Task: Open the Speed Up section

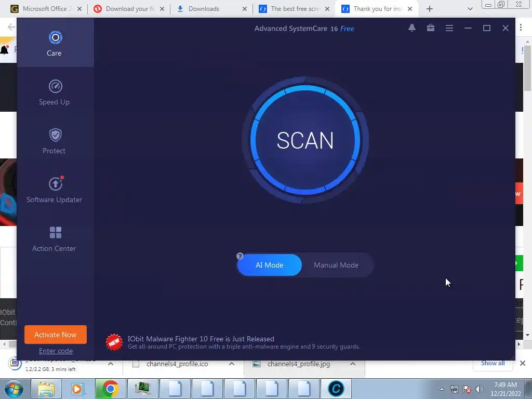Action: (55, 92)
